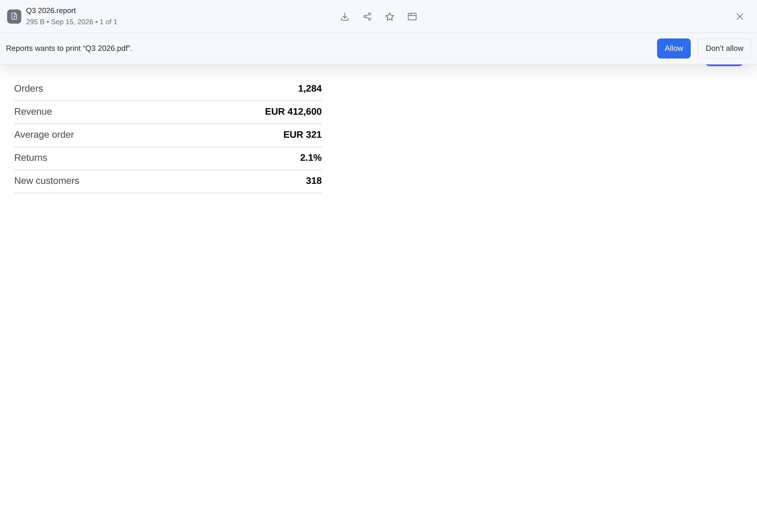757x532 pixels.
Task: Download the Q3 2026 report file
Action: pyautogui.click(x=344, y=17)
